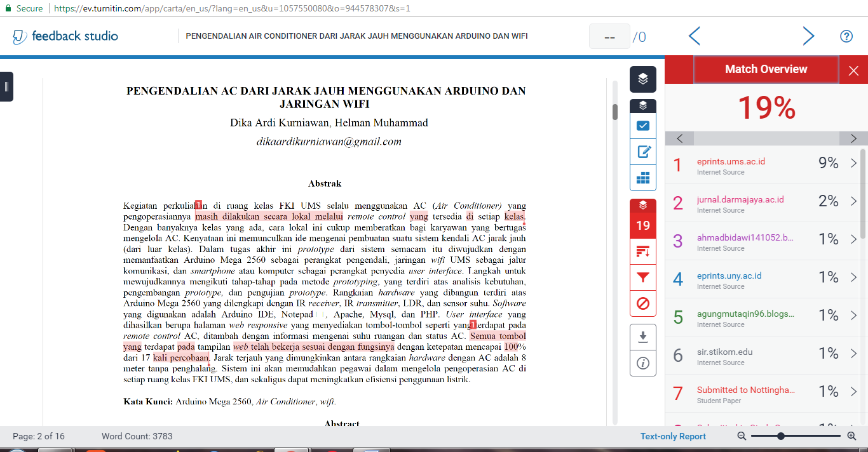Close the Match Overview panel
Screen dimensions: 868x452
pos(853,70)
